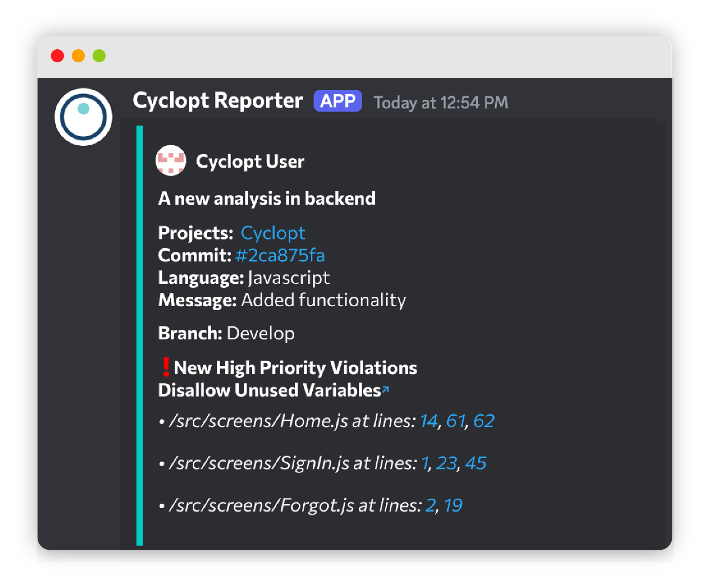Image resolution: width=712 pixels, height=588 pixels.
Task: Go to line 2 of Forgot.js
Action: [430, 505]
